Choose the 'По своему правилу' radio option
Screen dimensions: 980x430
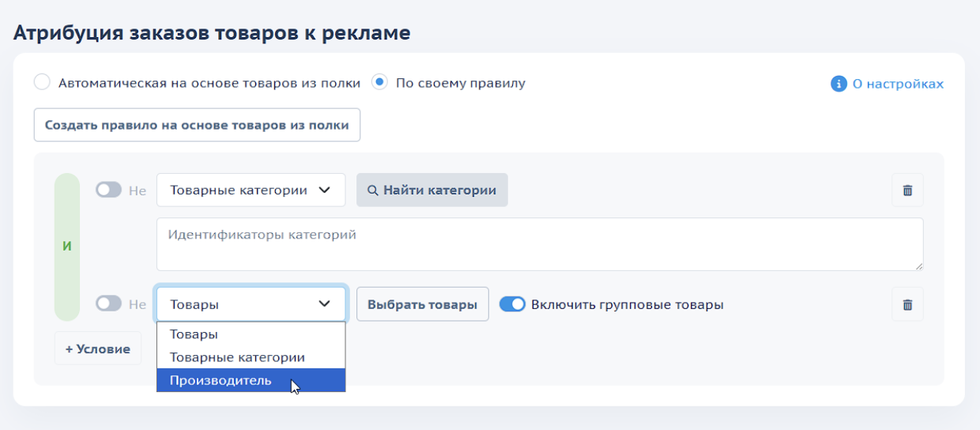coord(380,82)
